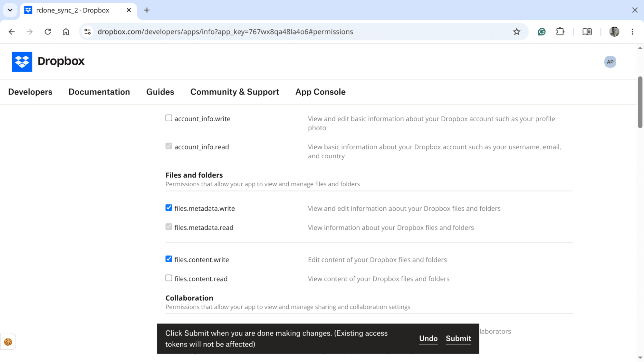This screenshot has width=644, height=362.
Task: Submit the permission changes
Action: point(458,339)
